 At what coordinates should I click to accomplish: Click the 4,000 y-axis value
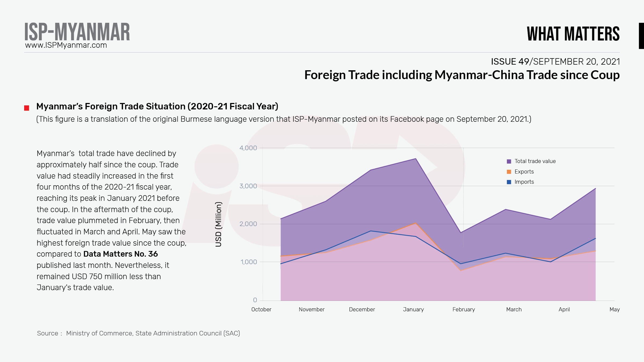point(248,148)
